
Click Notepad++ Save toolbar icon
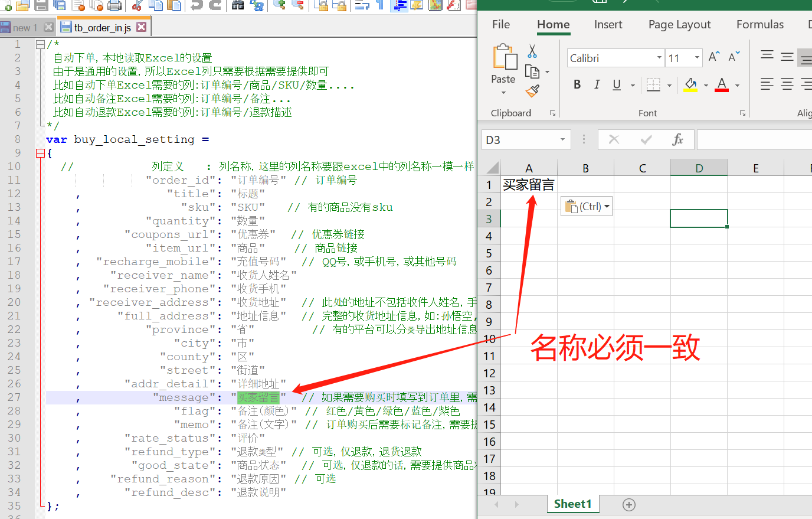(41, 5)
